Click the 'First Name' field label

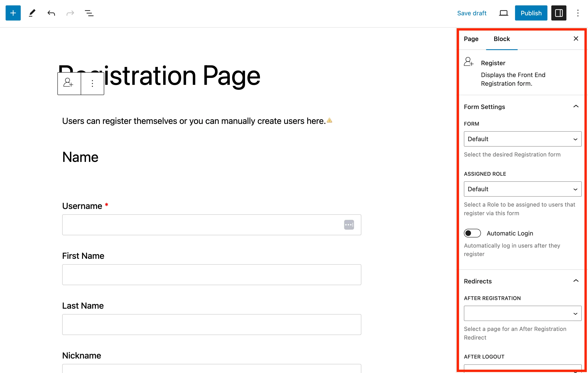(x=83, y=256)
